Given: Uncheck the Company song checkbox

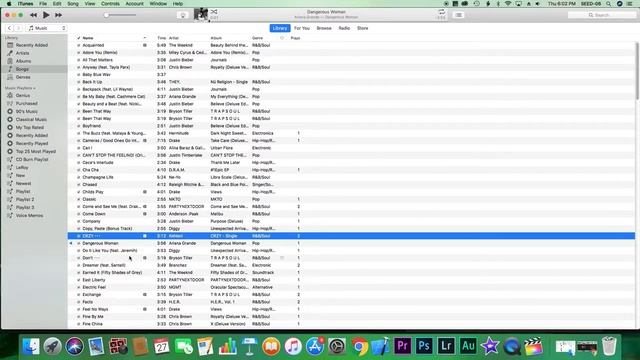Looking at the screenshot, I should [x=79, y=221].
